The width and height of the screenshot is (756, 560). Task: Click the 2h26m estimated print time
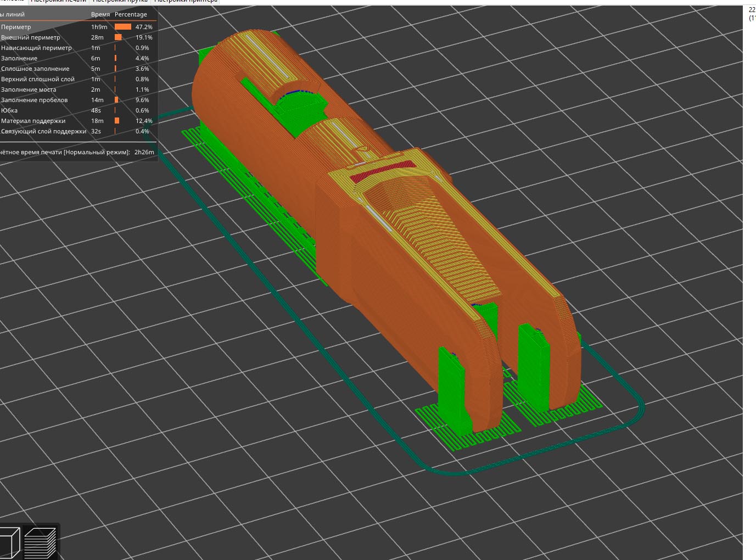pos(144,152)
